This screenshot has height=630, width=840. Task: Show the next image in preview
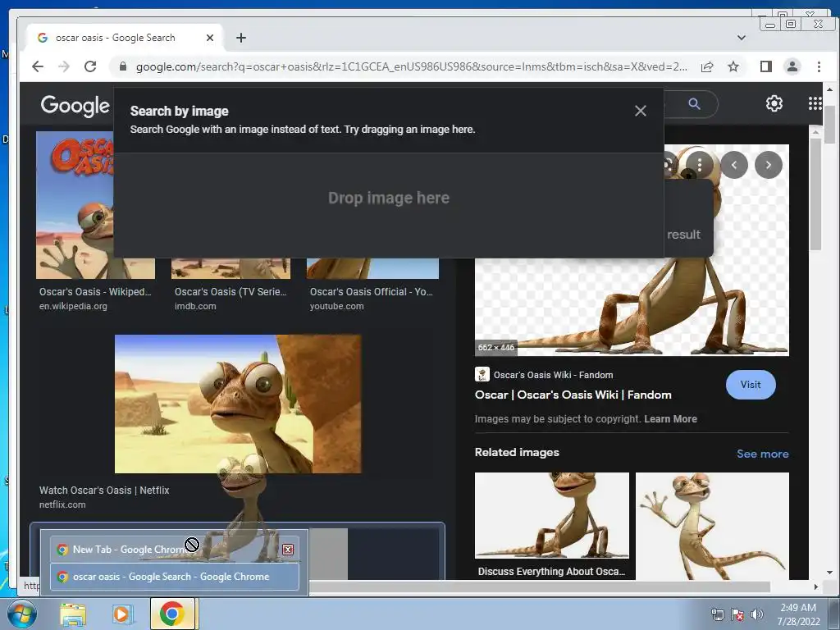[768, 165]
